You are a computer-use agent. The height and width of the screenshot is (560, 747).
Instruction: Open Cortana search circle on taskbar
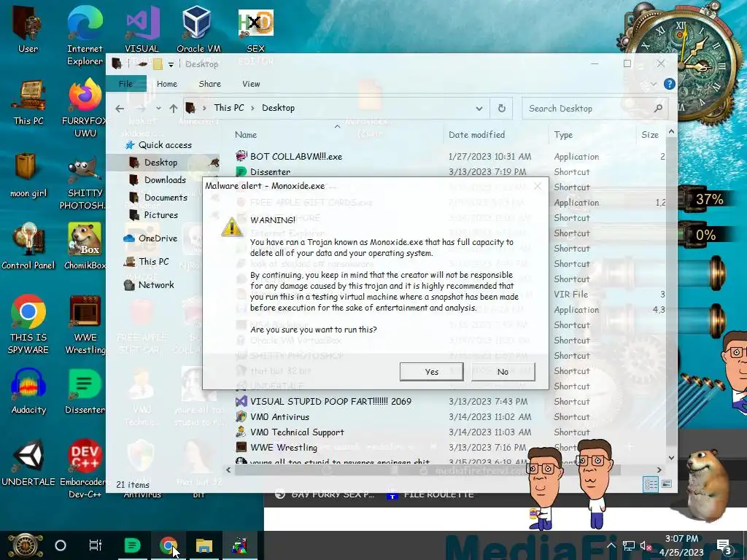pyautogui.click(x=61, y=545)
